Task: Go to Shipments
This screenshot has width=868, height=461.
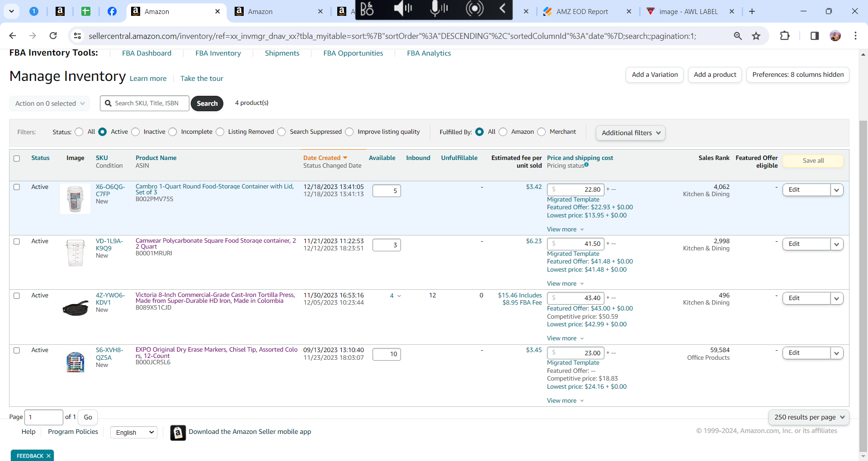Action: pyautogui.click(x=282, y=53)
